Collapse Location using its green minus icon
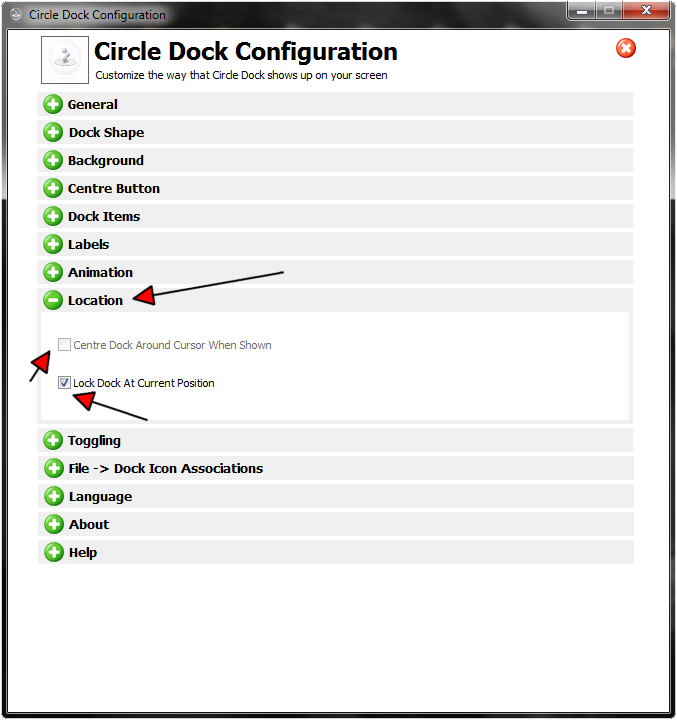The height and width of the screenshot is (720, 677). tap(54, 301)
